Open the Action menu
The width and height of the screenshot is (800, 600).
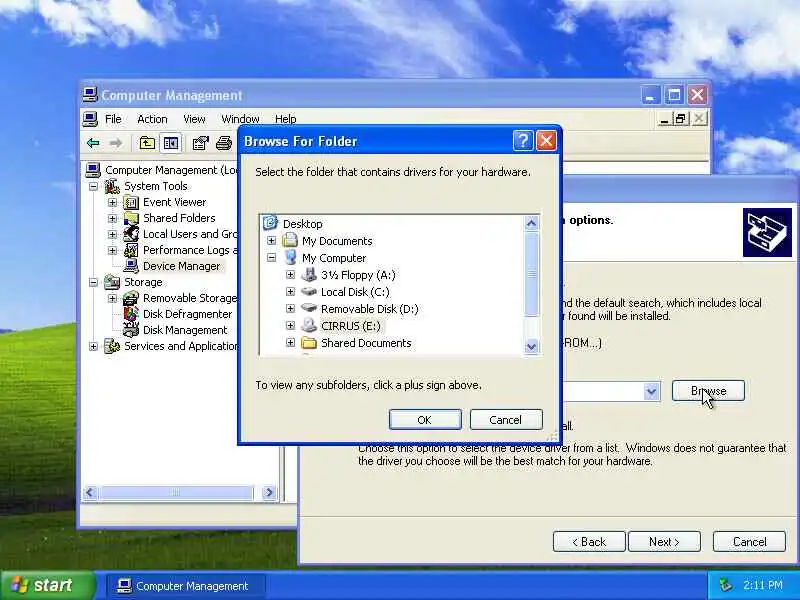point(152,119)
